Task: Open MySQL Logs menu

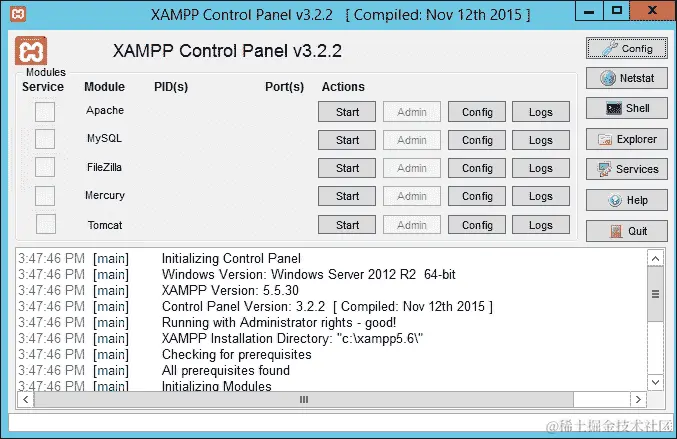Action: pos(541,140)
